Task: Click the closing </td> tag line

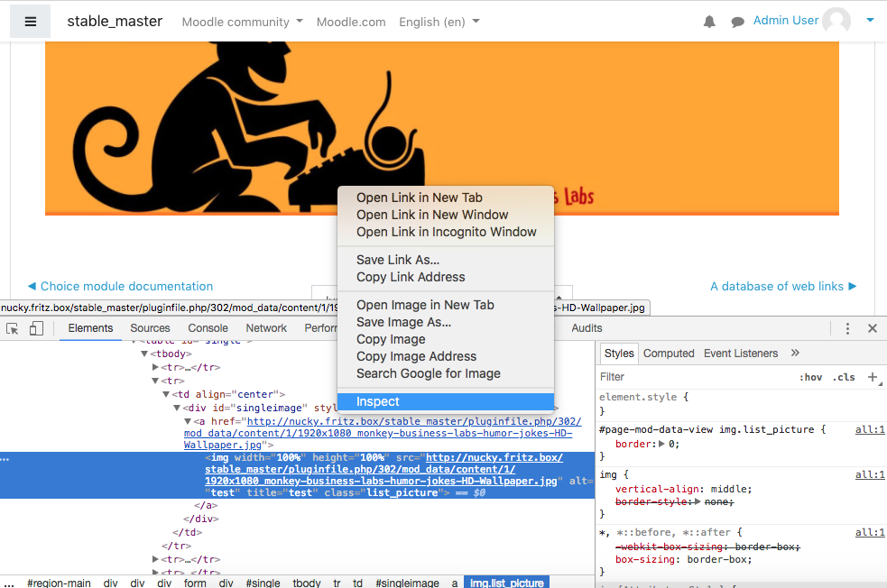Action: point(188,533)
